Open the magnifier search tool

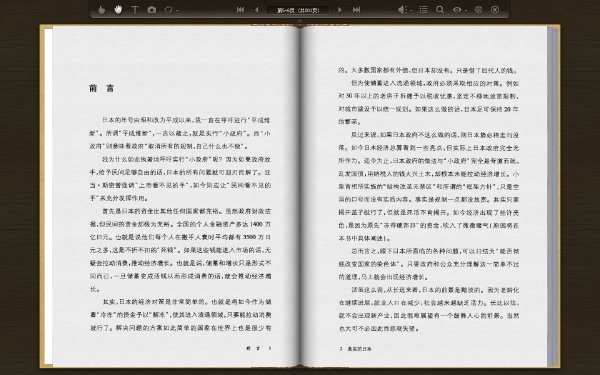pos(440,10)
